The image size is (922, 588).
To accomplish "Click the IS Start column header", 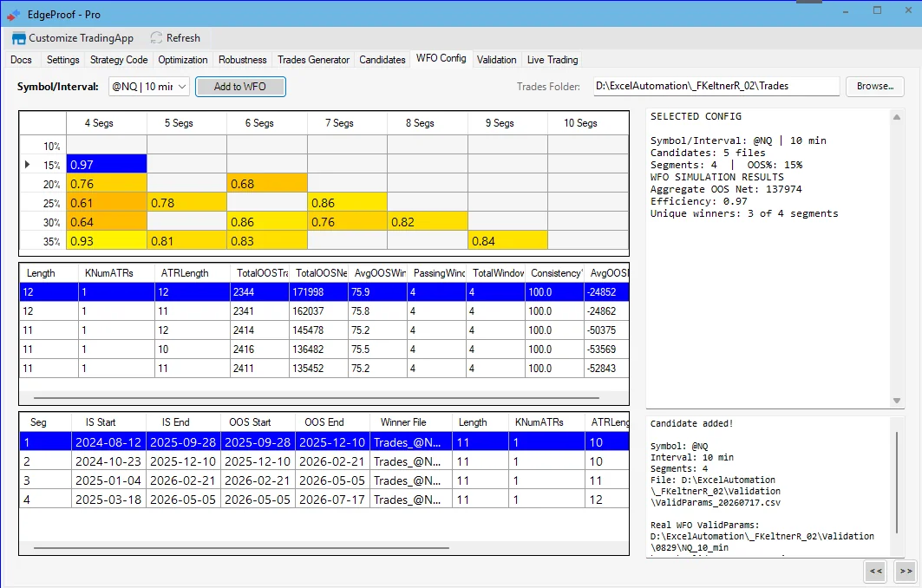I will tap(108, 422).
